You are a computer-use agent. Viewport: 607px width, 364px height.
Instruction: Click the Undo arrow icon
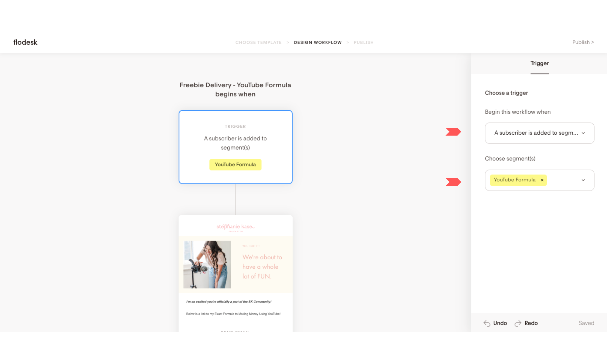(x=487, y=323)
